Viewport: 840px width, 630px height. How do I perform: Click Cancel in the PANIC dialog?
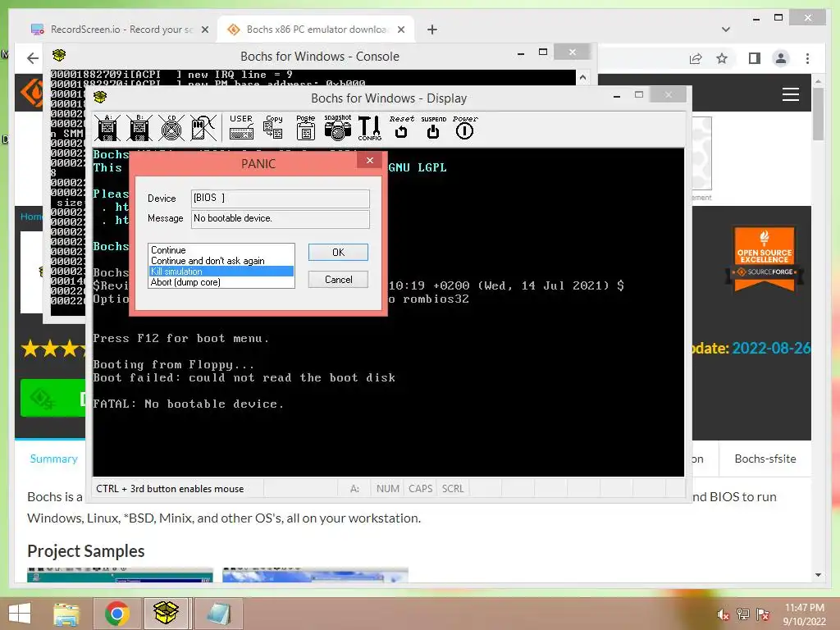tap(338, 280)
